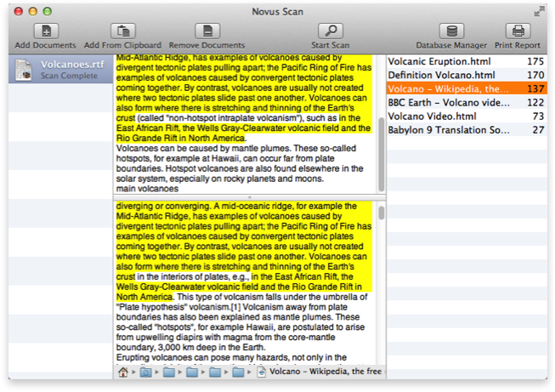Image resolution: width=555 pixels, height=392 pixels.
Task: Zoom the window with the green button
Action: click(48, 11)
